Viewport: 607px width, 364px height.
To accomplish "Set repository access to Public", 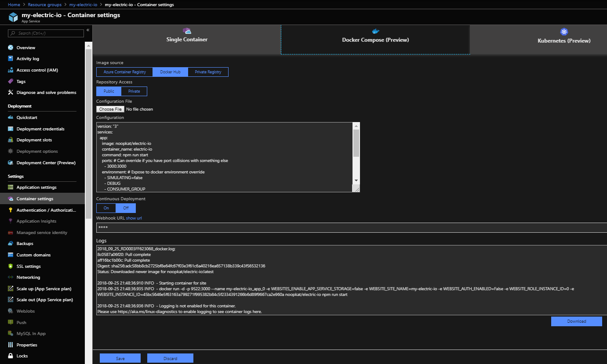I will [109, 91].
